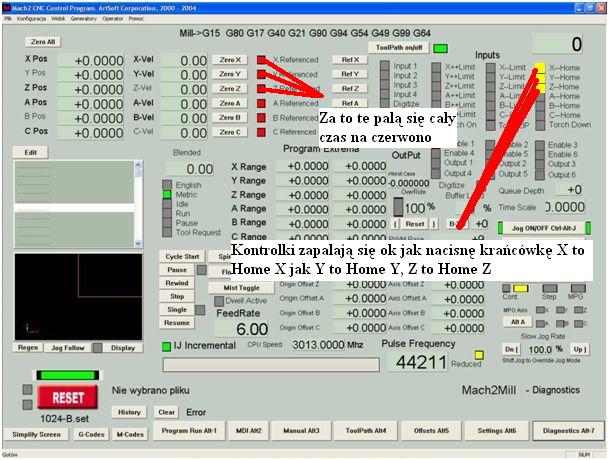Click the Single step button

tap(177, 309)
